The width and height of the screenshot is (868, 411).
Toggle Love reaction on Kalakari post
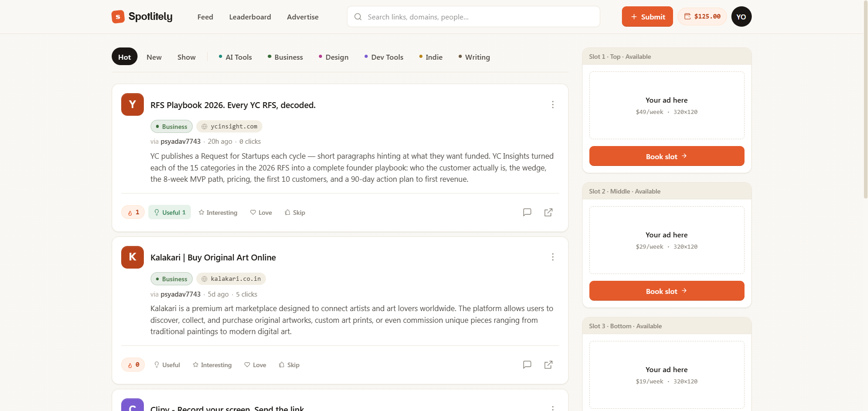(x=255, y=365)
